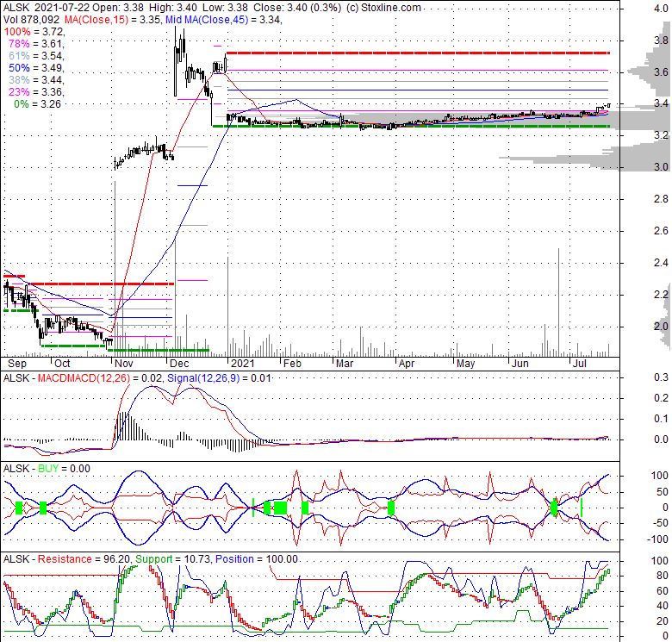The width and height of the screenshot is (672, 642).
Task: Click the 'May' month label on time axis
Action: coord(465,364)
